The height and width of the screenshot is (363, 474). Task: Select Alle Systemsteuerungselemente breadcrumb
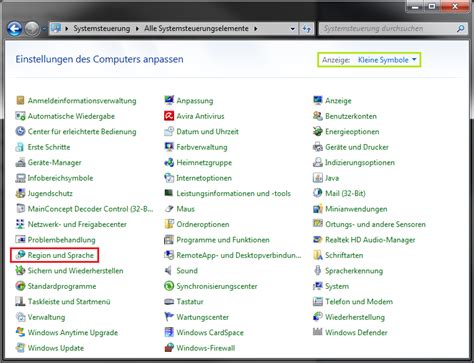(x=196, y=29)
